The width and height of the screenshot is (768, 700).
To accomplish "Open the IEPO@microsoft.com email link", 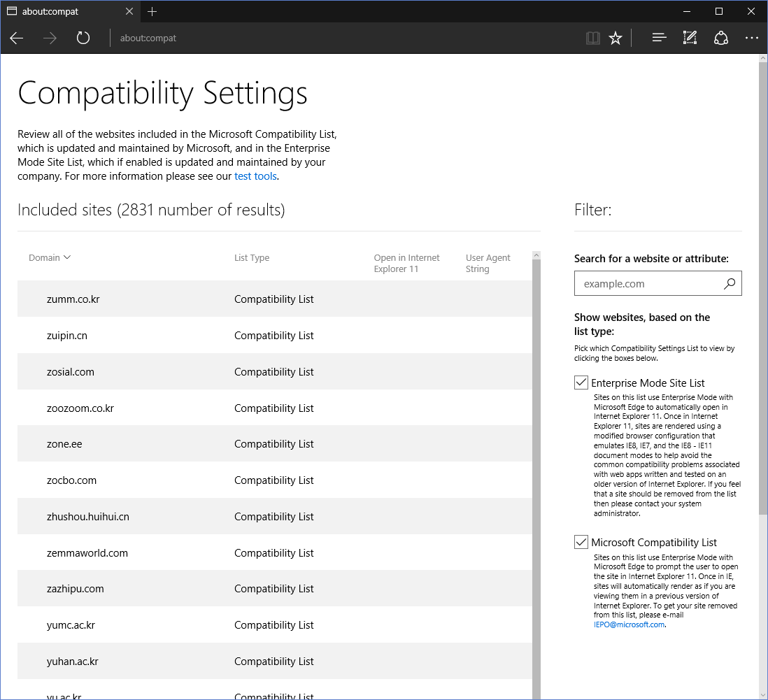I will pyautogui.click(x=629, y=625).
